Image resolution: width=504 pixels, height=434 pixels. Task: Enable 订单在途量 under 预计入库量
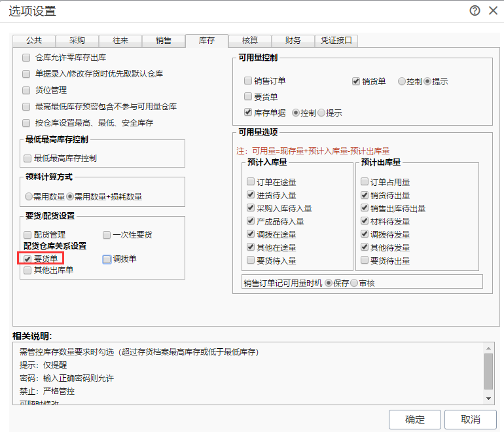tap(251, 181)
